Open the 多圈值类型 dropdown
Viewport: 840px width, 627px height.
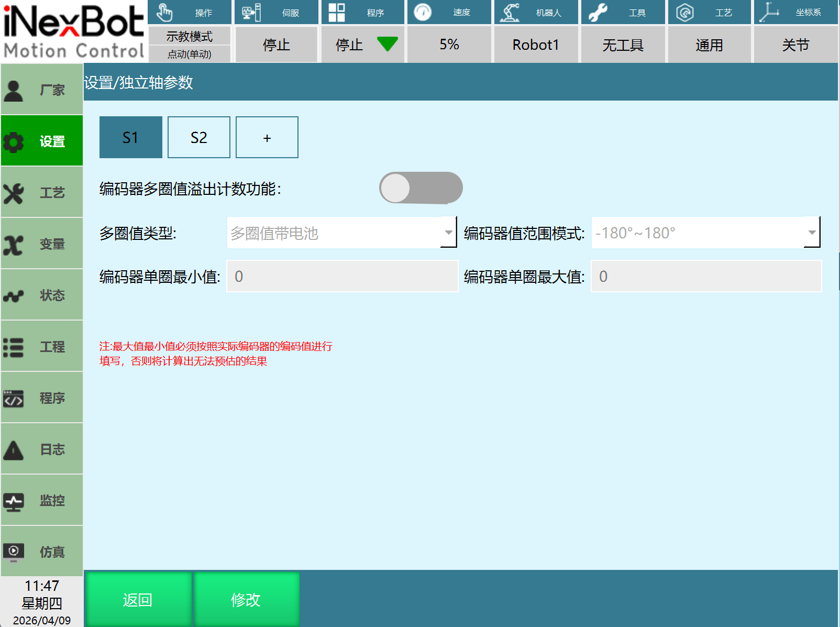point(341,233)
